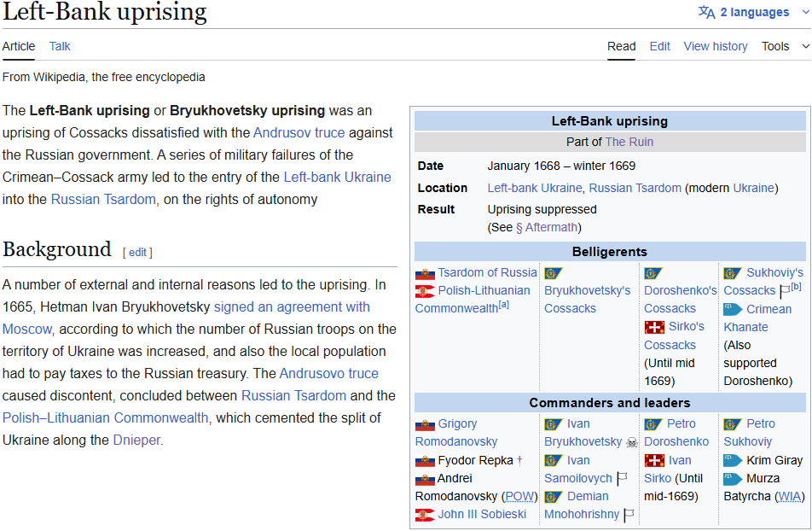
Task: Open the Demian Mnohohrishny link
Action: tap(582, 505)
